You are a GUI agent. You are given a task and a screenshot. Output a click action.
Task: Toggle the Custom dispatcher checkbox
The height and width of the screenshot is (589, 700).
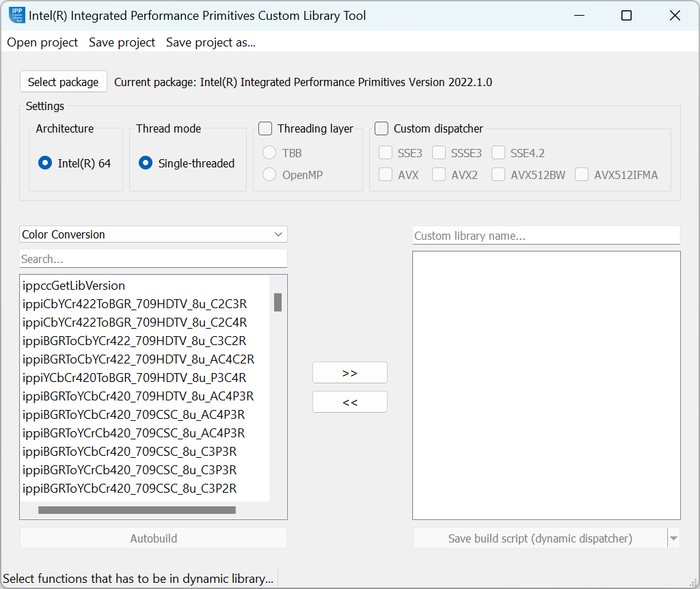[x=382, y=128]
